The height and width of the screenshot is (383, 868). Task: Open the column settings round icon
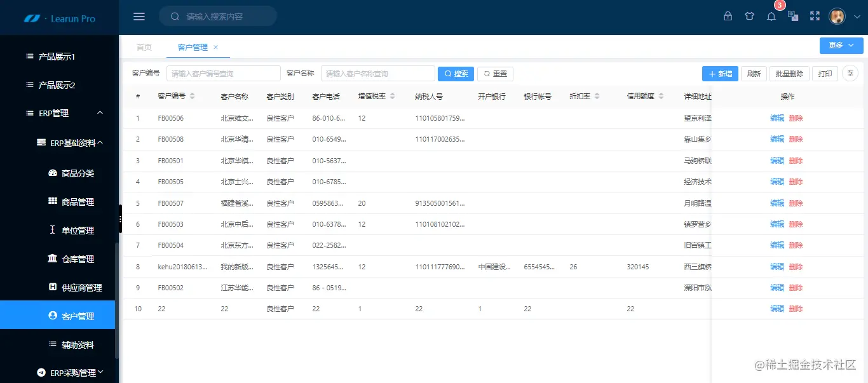pyautogui.click(x=850, y=74)
